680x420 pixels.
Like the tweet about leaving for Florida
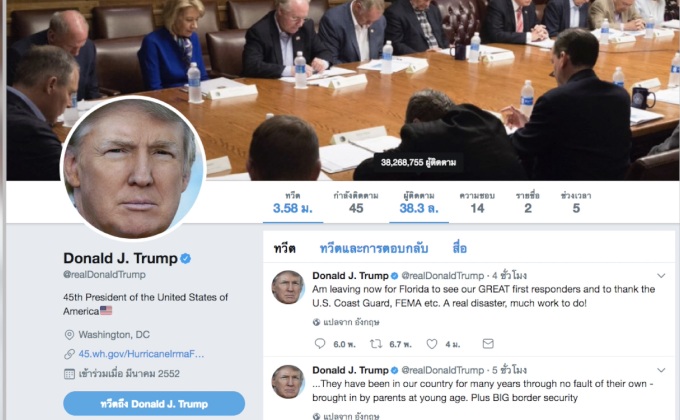coord(432,344)
